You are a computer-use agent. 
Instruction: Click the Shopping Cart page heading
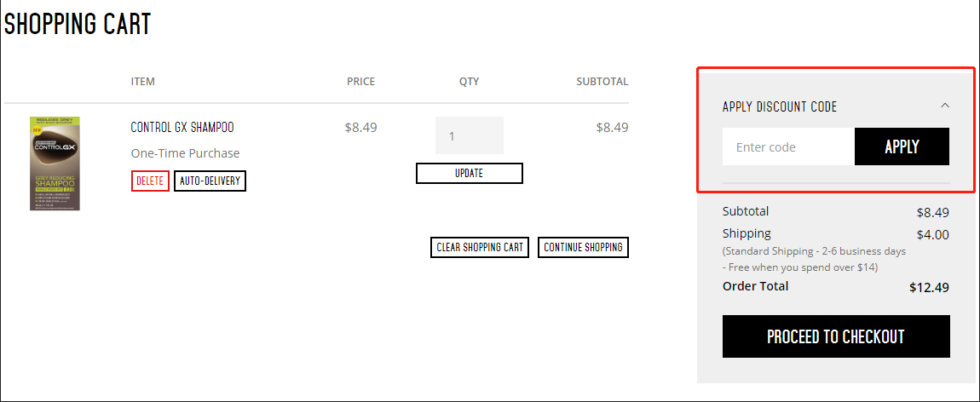78,24
